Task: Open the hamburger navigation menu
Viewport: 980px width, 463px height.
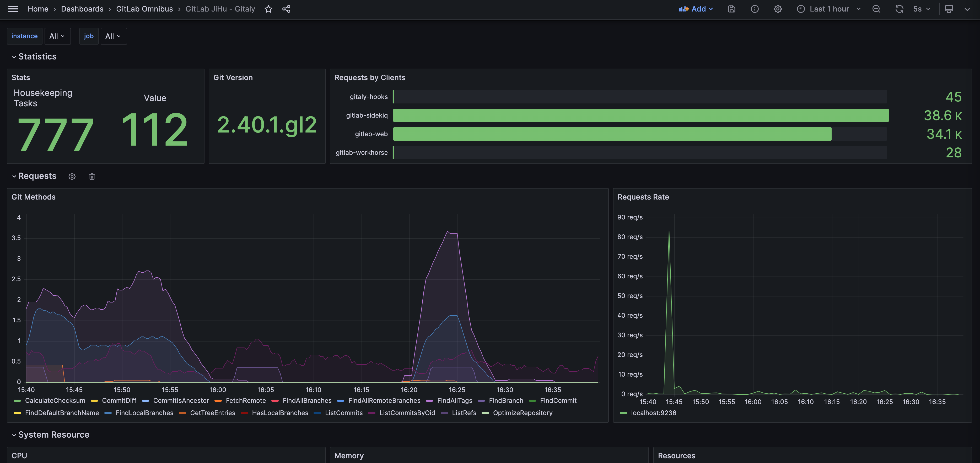Action: [x=13, y=9]
